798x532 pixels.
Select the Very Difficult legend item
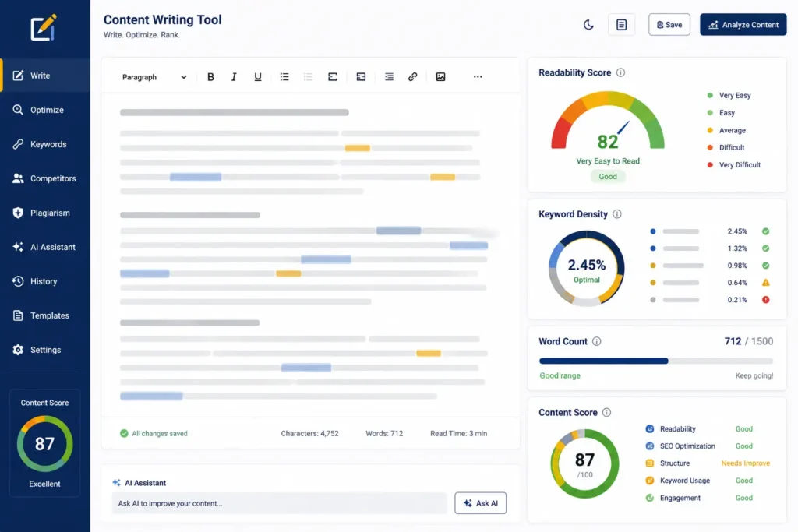[x=734, y=165]
